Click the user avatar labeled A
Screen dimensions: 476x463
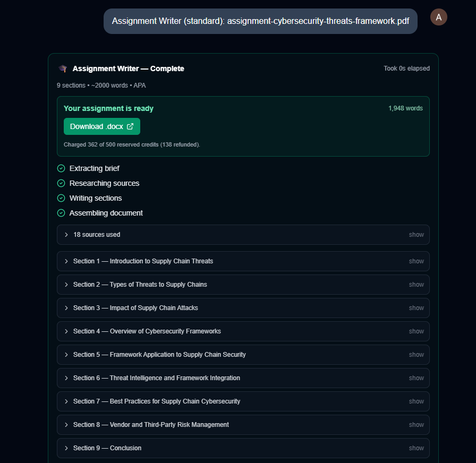438,18
